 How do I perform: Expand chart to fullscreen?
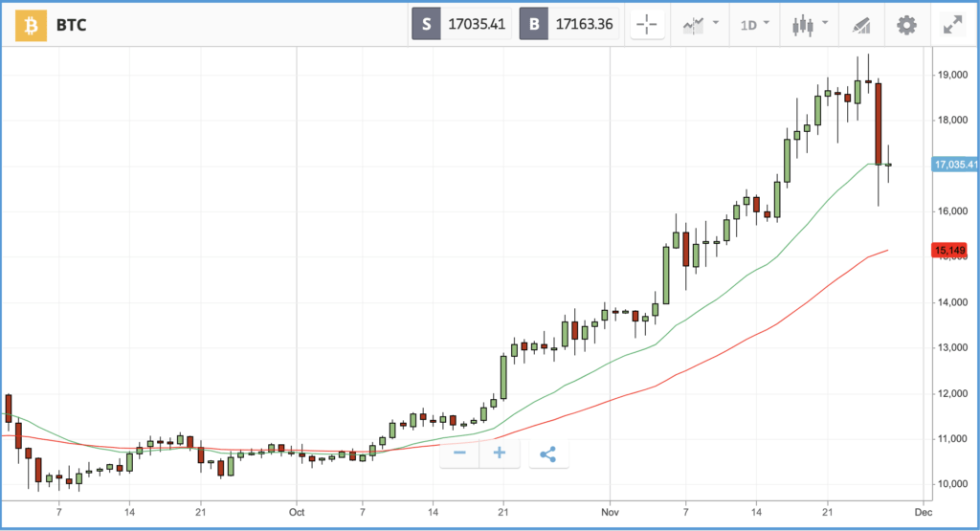coord(953,25)
